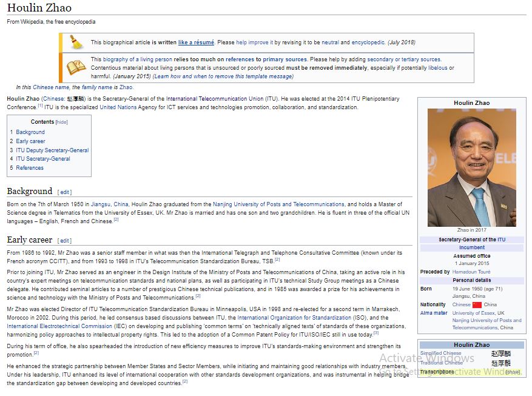Open the 'encyclopedic' link
Screen dimensions: 532x396
(368, 42)
